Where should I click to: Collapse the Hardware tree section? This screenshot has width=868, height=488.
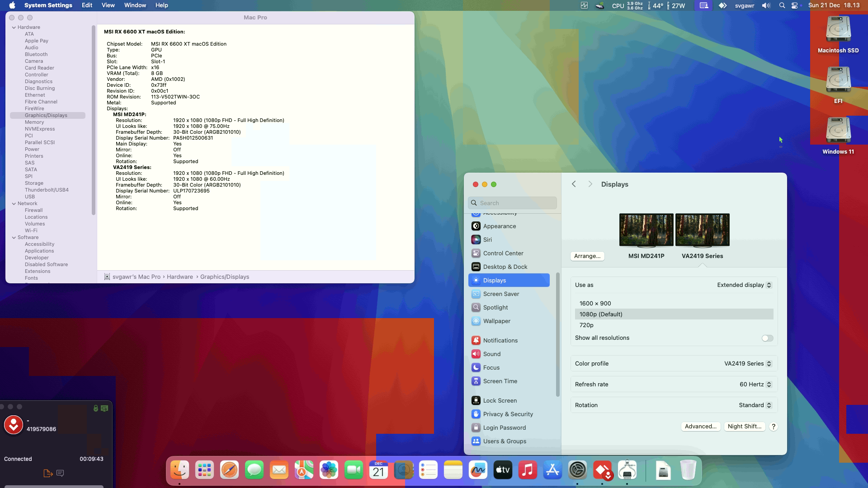(x=14, y=28)
